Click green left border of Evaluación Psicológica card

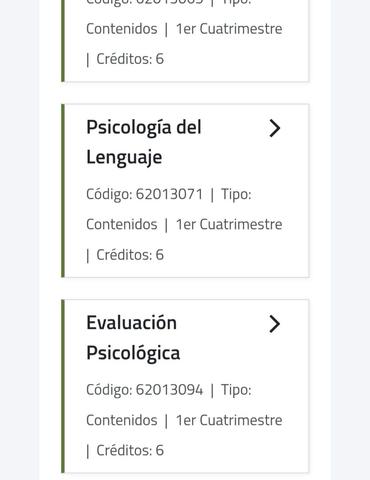tap(63, 386)
